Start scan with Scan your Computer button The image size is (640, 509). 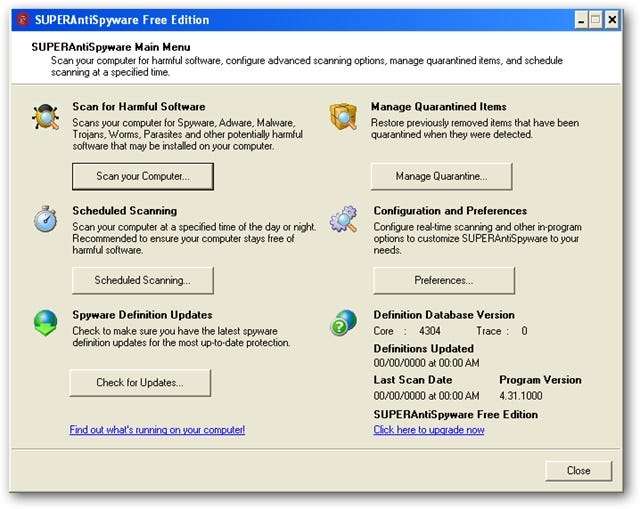point(143,176)
